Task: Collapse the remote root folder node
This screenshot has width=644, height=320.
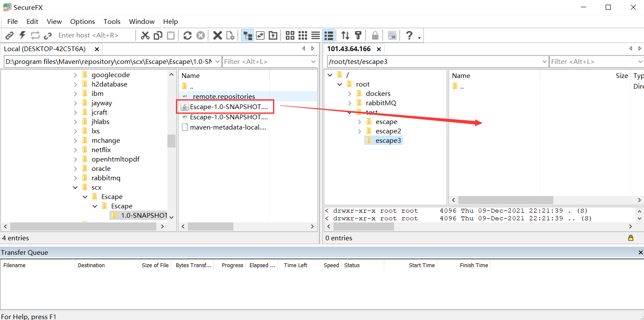Action: tap(340, 84)
